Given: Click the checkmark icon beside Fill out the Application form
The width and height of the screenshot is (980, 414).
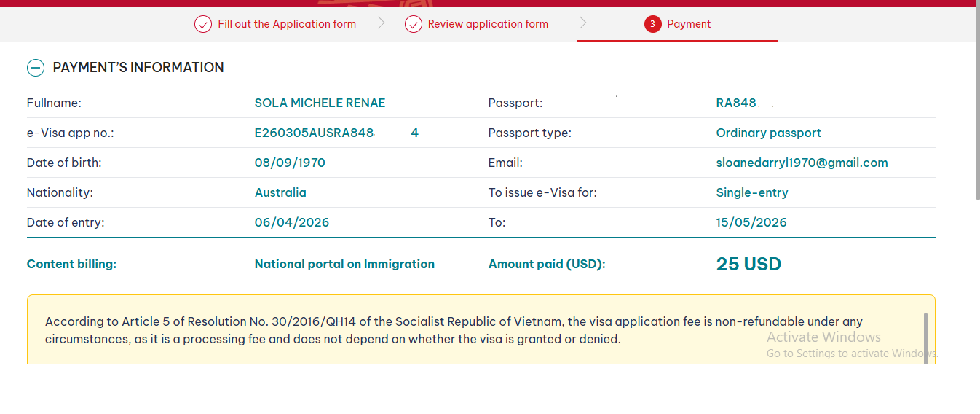Looking at the screenshot, I should [203, 24].
